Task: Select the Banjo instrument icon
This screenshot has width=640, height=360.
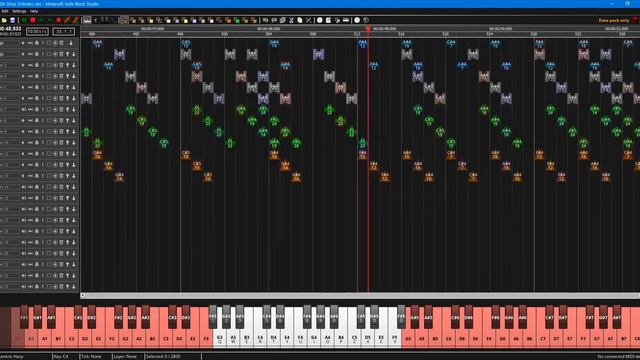Action: coord(245,20)
